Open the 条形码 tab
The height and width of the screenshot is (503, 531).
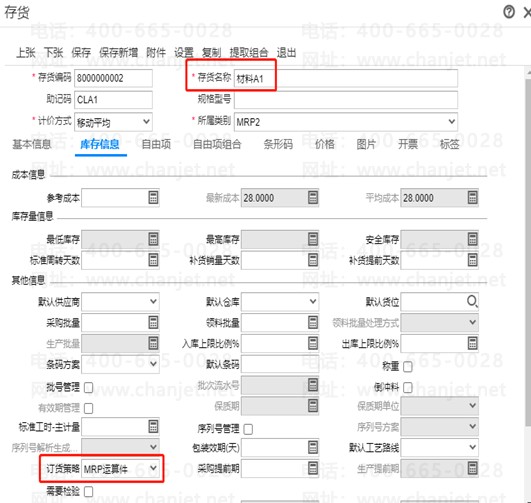point(278,144)
